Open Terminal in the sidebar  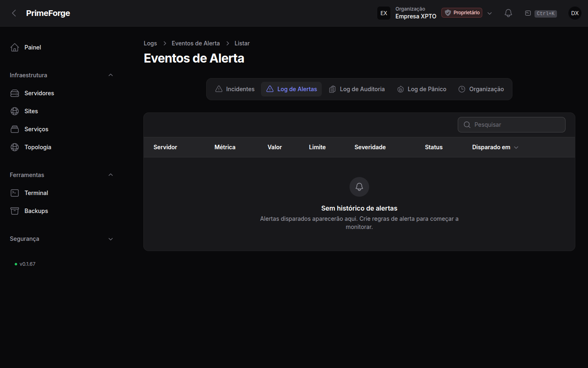pyautogui.click(x=61, y=193)
